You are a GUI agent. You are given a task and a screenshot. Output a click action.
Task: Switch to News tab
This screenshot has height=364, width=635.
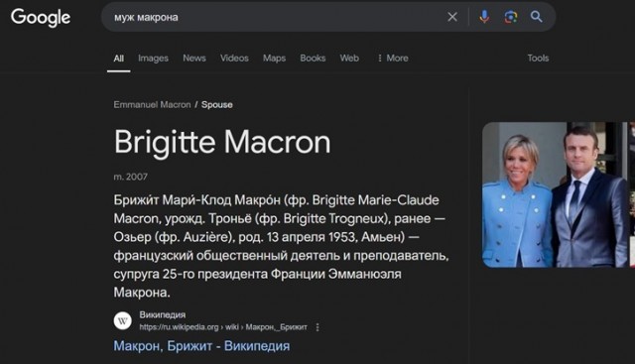click(194, 59)
